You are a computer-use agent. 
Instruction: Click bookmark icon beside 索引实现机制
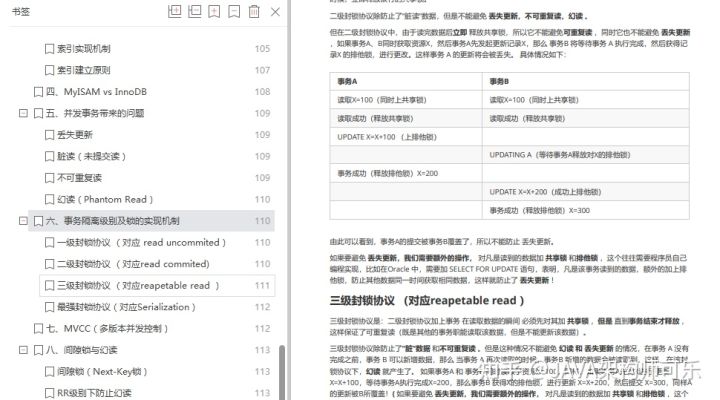click(x=50, y=49)
